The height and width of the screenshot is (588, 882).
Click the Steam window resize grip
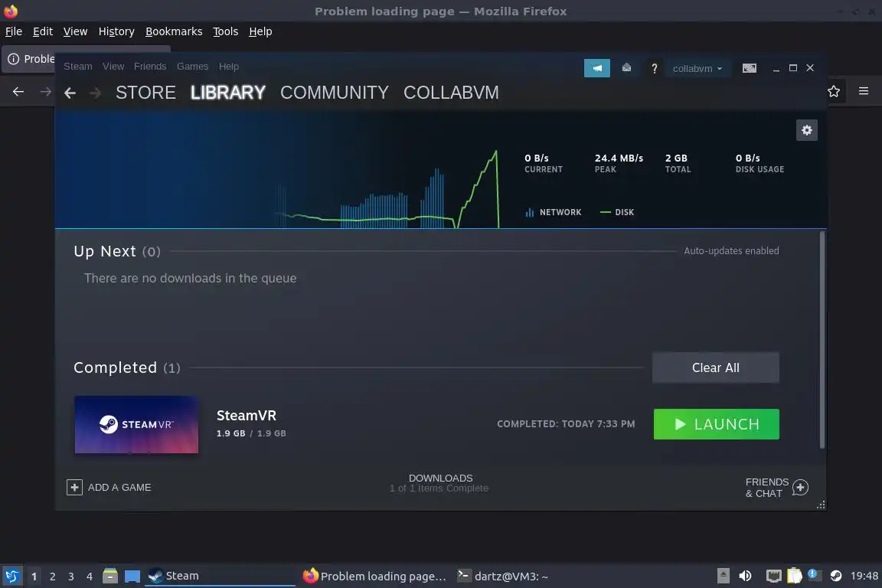(822, 505)
